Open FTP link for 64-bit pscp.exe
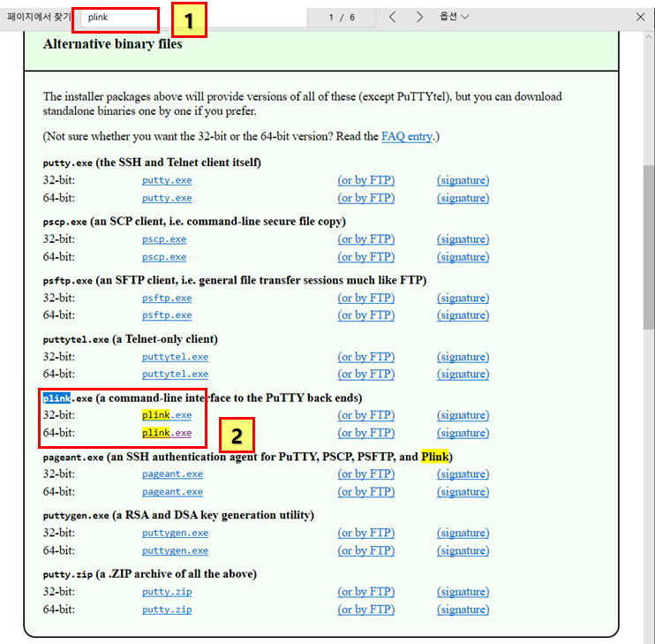The height and width of the screenshot is (644, 655). (x=366, y=256)
